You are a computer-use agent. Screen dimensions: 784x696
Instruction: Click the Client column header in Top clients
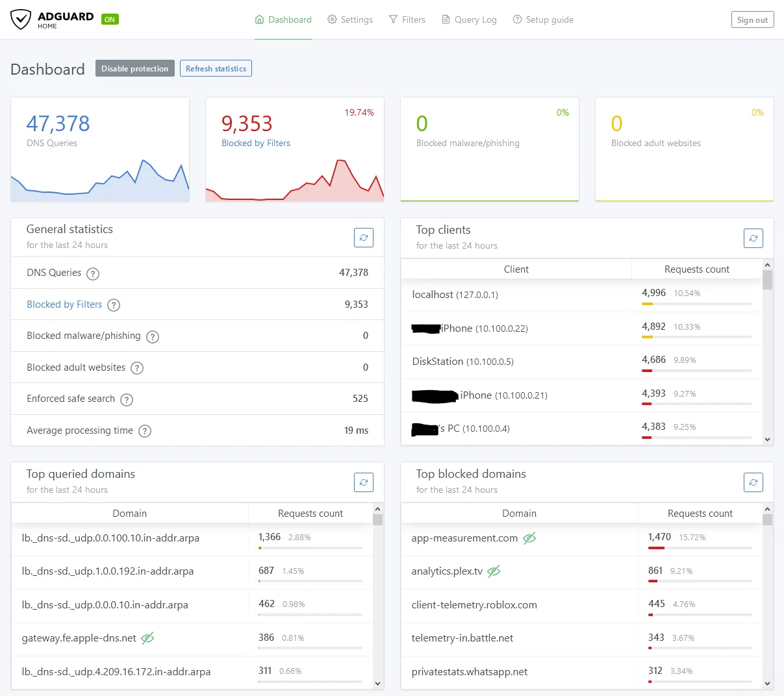click(x=516, y=269)
